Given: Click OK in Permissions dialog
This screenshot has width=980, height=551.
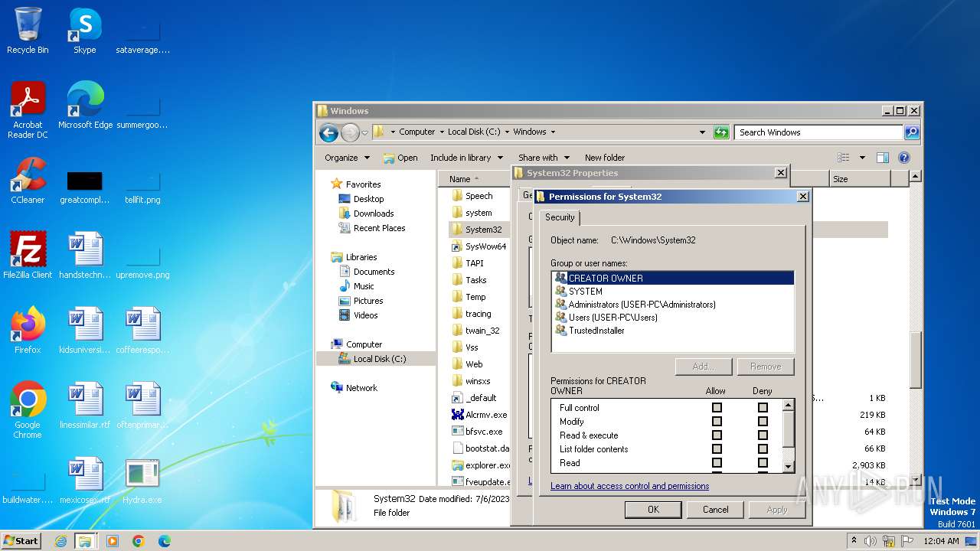Looking at the screenshot, I should (653, 510).
